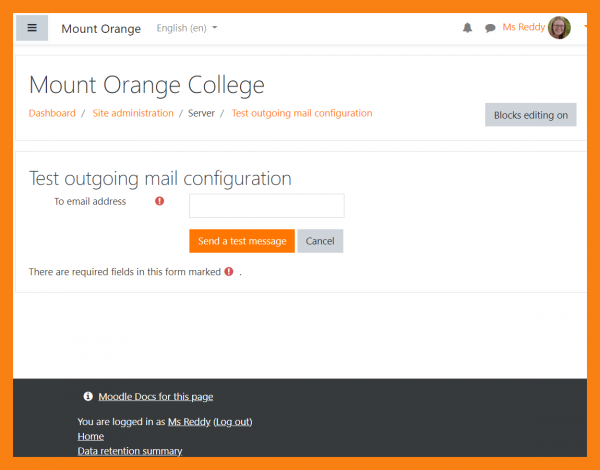Cancel the test mail form
The height and width of the screenshot is (470, 600).
(320, 241)
